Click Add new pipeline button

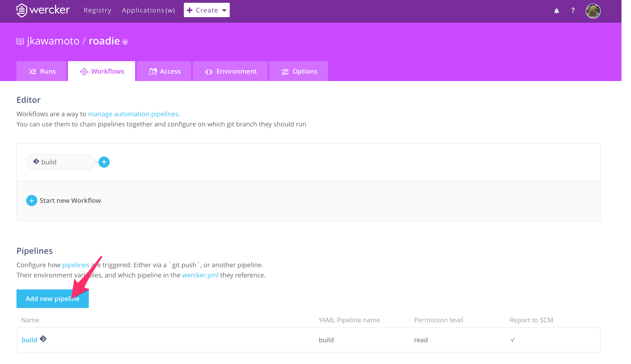coord(53,298)
